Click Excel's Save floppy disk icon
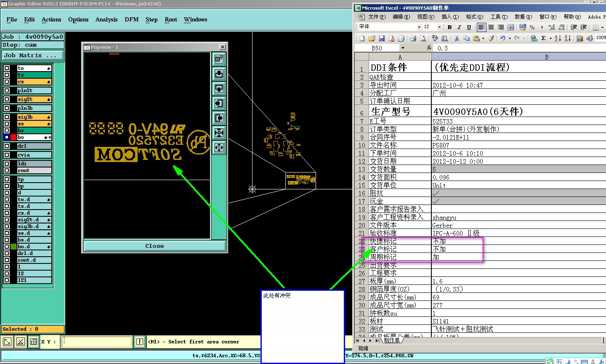 click(382, 38)
